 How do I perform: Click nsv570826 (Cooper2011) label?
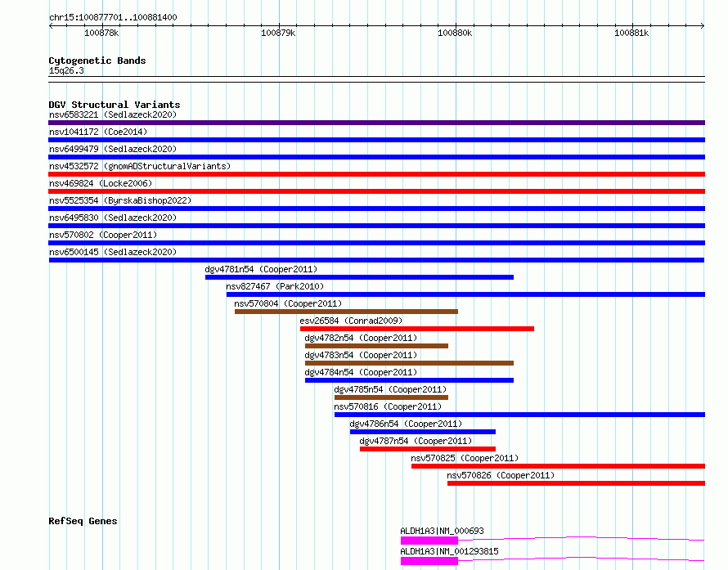pos(501,475)
